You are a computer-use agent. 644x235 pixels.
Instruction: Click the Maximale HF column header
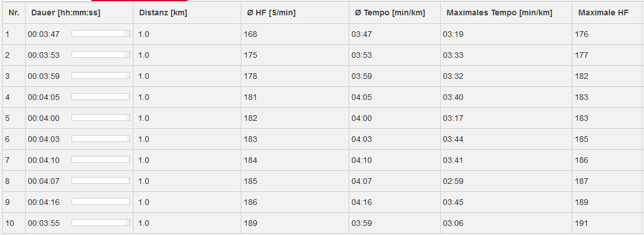603,12
